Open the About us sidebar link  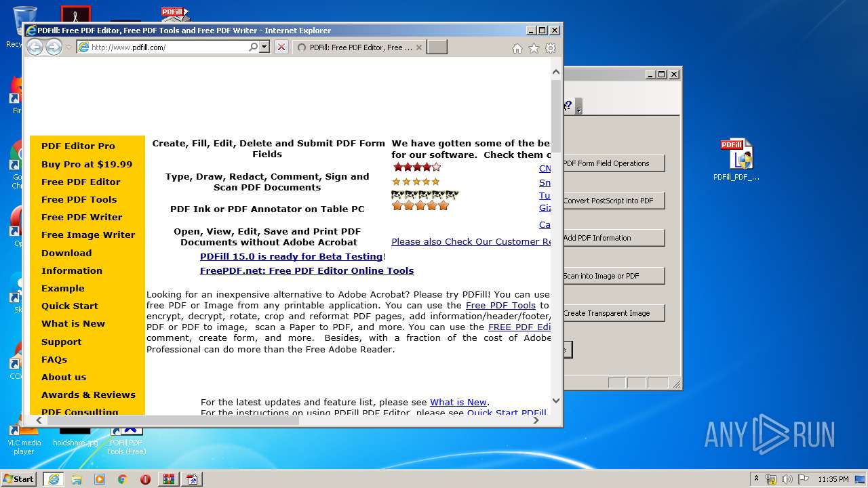64,377
